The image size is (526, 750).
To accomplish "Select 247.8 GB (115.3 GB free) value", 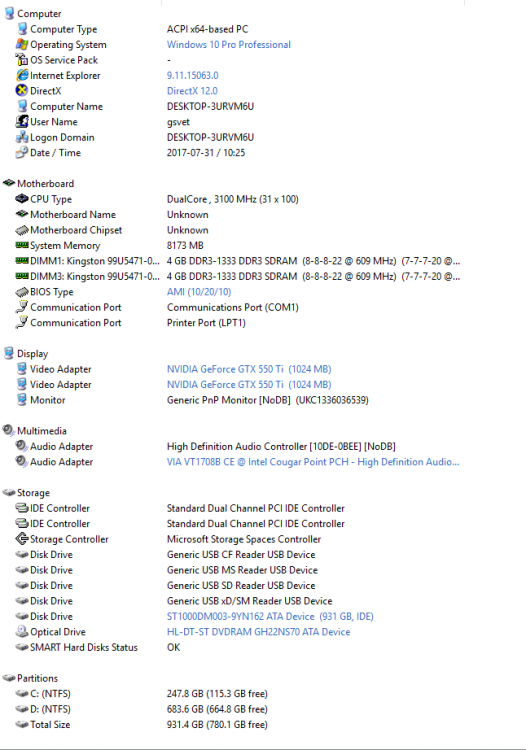I will click(x=217, y=694).
